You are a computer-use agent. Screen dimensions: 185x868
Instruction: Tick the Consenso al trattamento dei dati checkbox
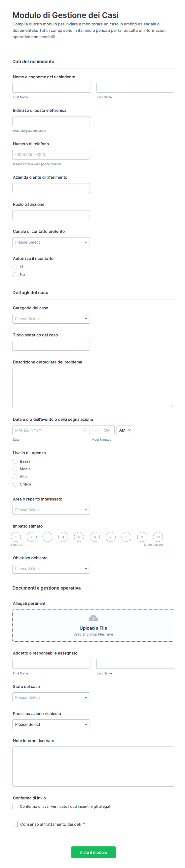pos(15,824)
